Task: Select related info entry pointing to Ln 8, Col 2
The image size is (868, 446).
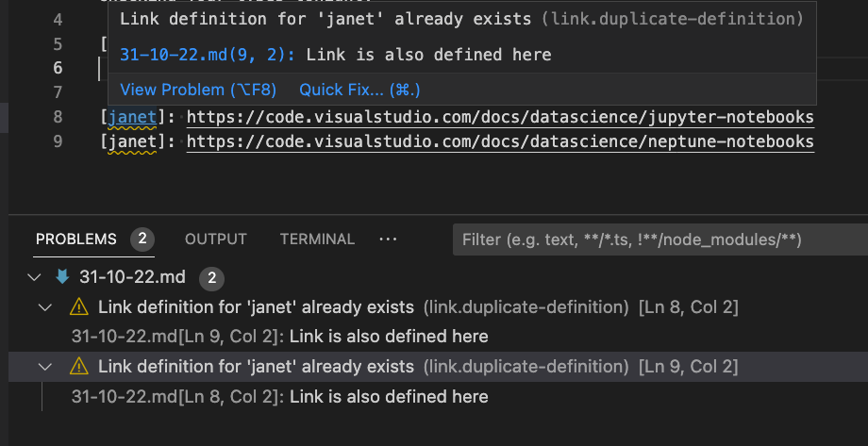Action: click(x=279, y=396)
